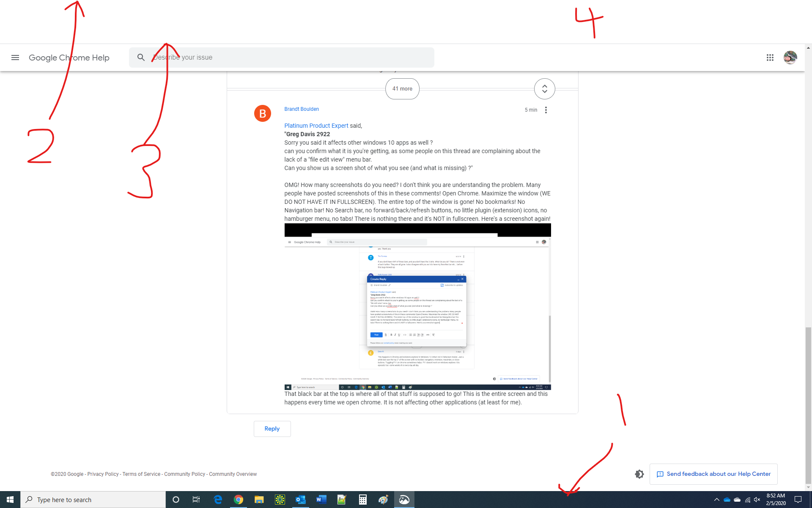Click the Platinum Product Expert link
The height and width of the screenshot is (508, 812).
316,126
